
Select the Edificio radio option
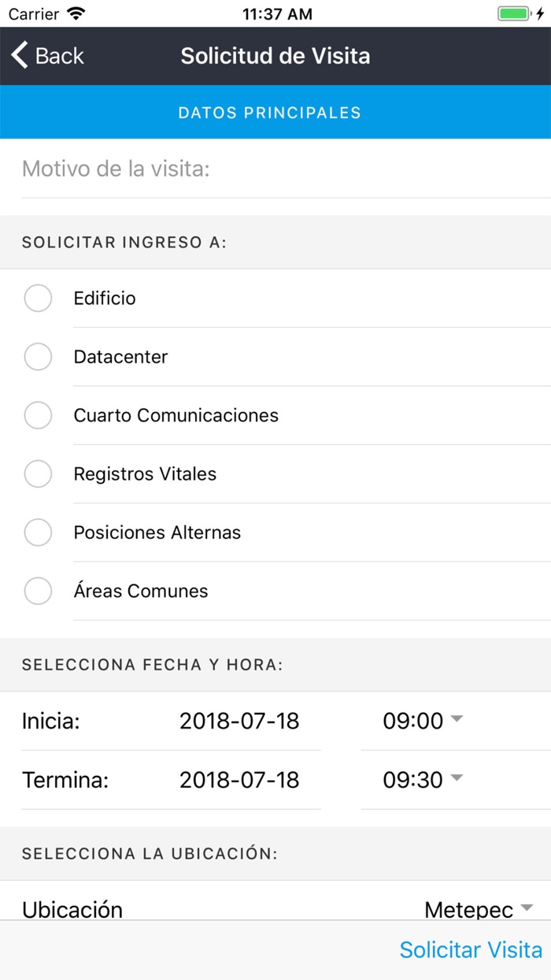point(38,299)
